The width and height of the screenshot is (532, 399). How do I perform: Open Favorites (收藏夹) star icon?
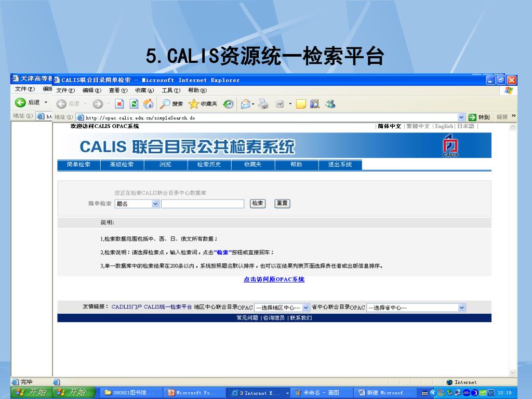pos(203,104)
